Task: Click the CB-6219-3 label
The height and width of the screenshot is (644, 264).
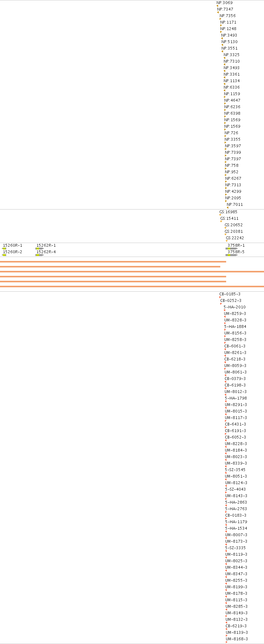Action: pos(236,626)
